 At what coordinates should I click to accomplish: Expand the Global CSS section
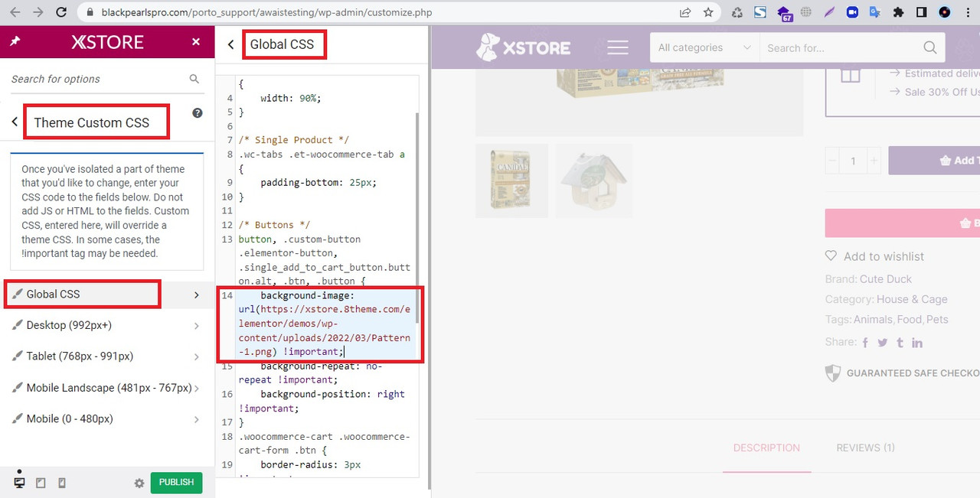[107, 295]
